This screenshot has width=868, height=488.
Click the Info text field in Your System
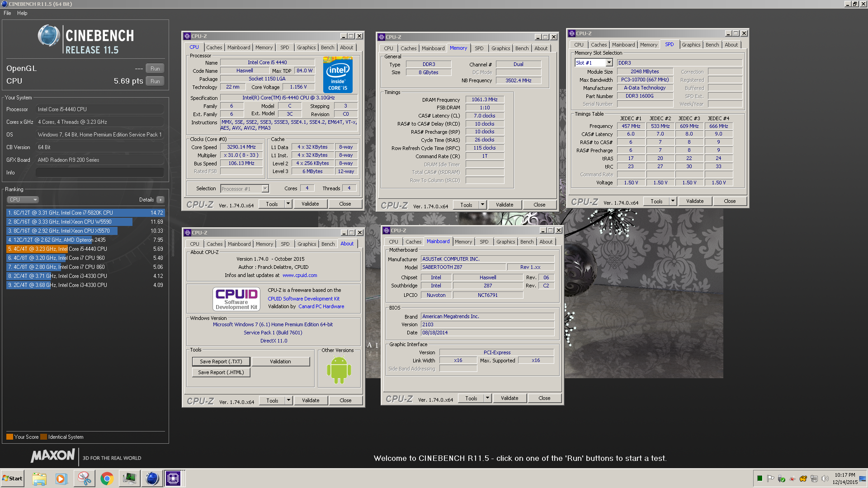tap(100, 173)
